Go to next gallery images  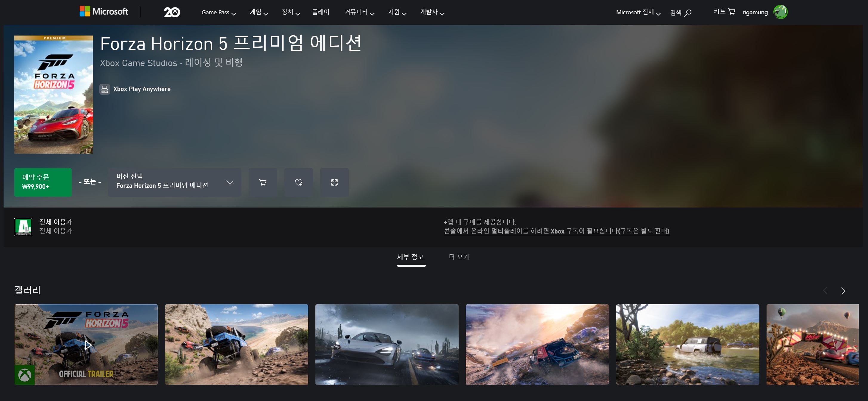pos(843,291)
